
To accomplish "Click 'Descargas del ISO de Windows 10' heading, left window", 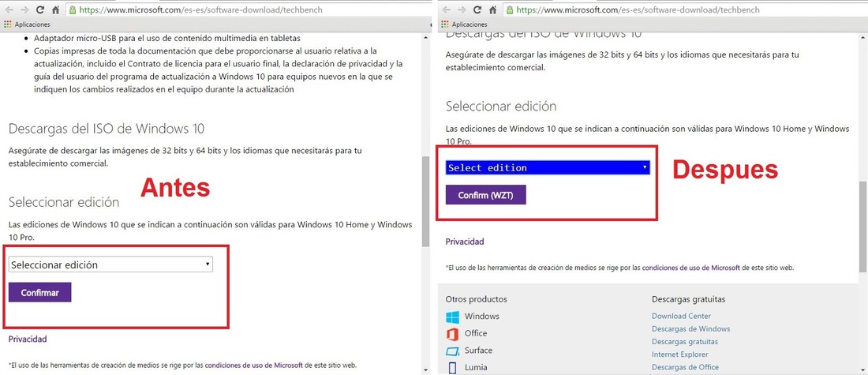I will (107, 129).
